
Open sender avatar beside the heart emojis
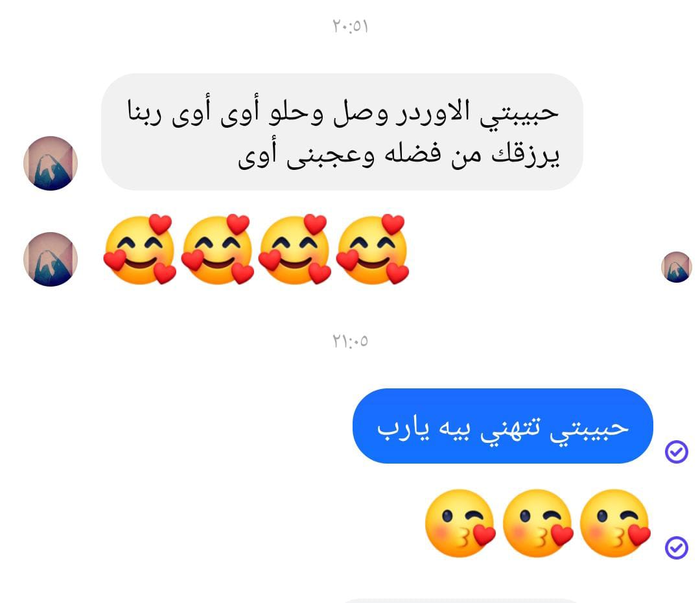point(51,259)
